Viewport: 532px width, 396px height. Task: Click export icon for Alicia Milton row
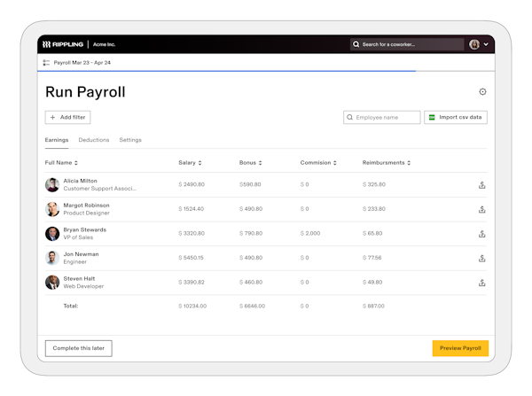tap(482, 185)
